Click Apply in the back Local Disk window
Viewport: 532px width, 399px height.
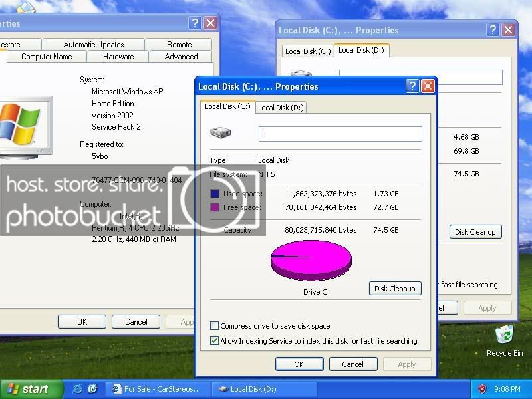click(487, 308)
